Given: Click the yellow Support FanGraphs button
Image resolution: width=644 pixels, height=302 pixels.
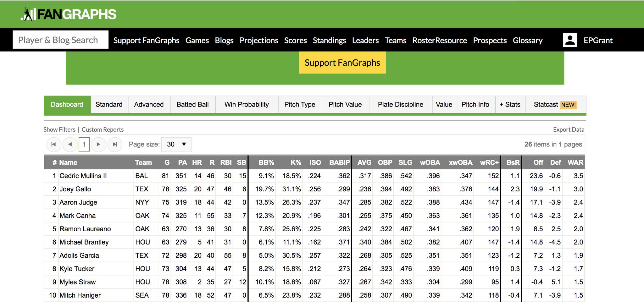Looking at the screenshot, I should 342,63.
